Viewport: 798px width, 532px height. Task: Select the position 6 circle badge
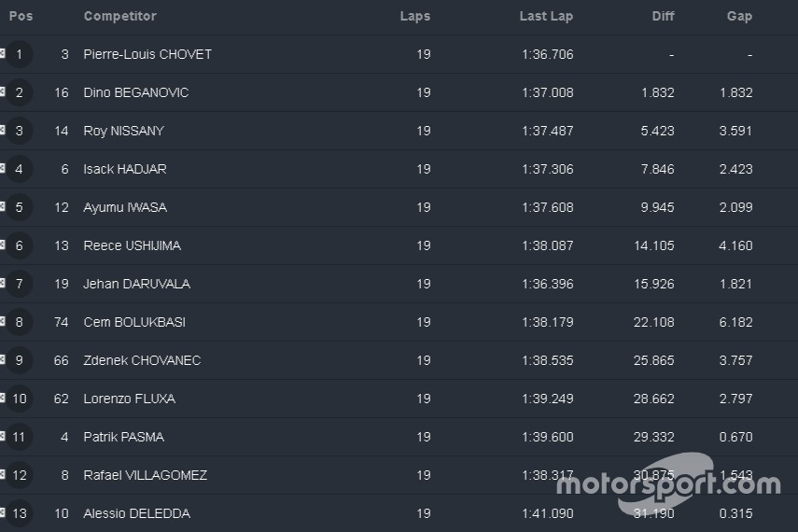click(20, 245)
